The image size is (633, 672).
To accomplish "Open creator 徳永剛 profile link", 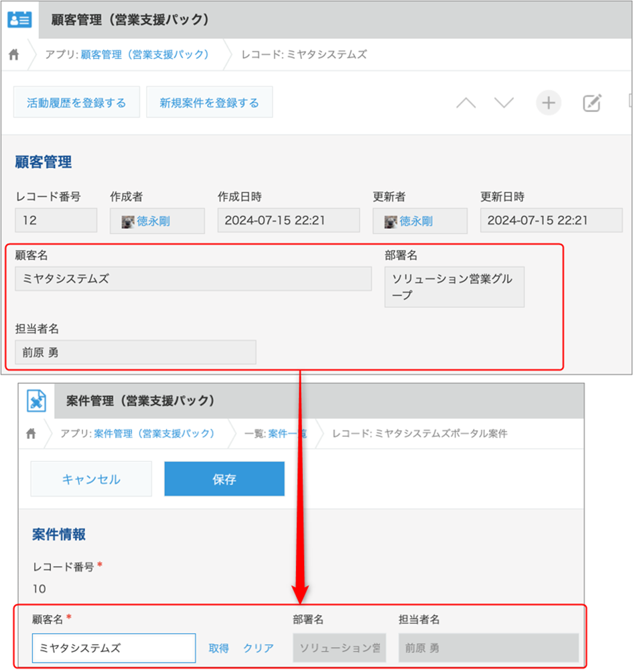I will [x=153, y=221].
